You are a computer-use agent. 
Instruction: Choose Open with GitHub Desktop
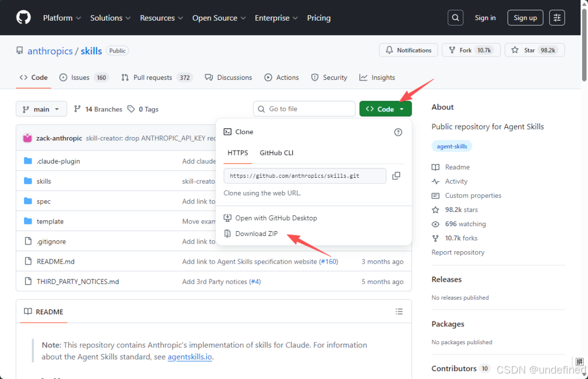[x=276, y=218]
